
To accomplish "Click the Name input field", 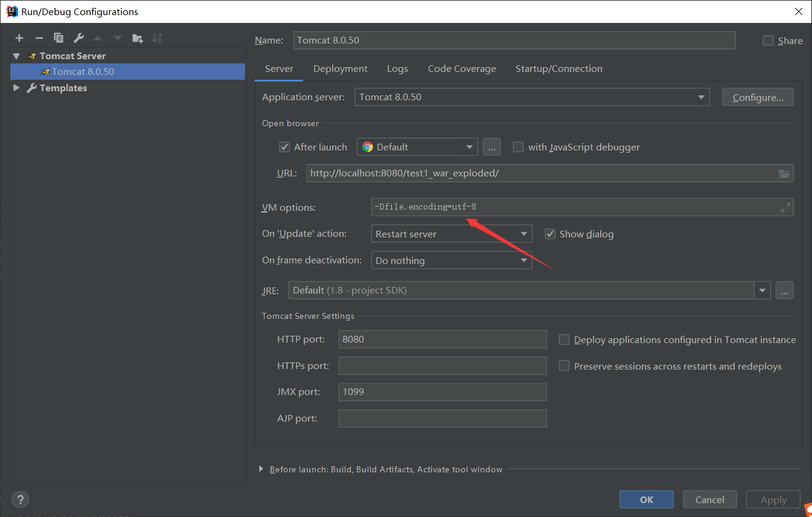I will click(x=514, y=40).
